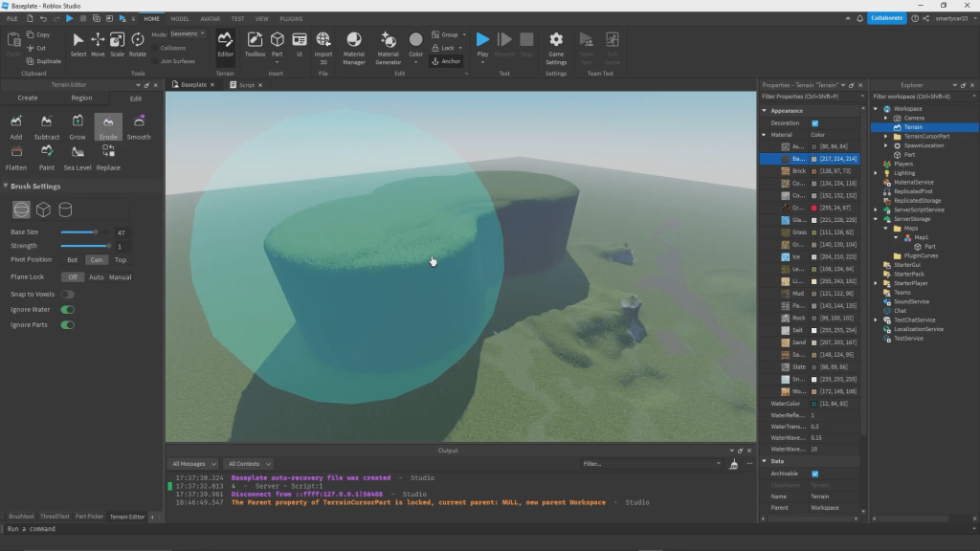Select the Flatten terrain tool
Viewport: 980px width, 551px height.
coord(16,158)
